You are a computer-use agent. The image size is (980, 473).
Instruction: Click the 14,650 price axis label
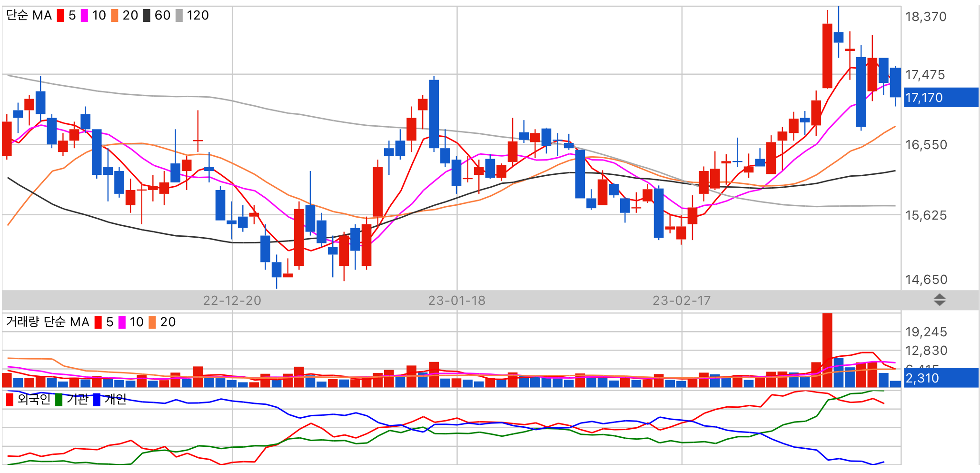[926, 280]
